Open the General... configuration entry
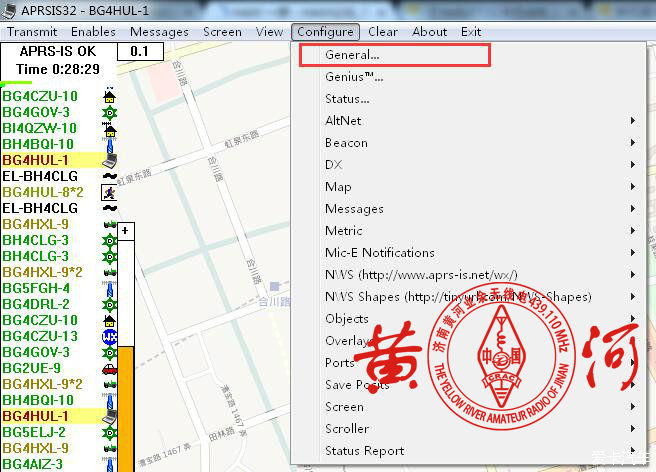The image size is (656, 472). [352, 55]
